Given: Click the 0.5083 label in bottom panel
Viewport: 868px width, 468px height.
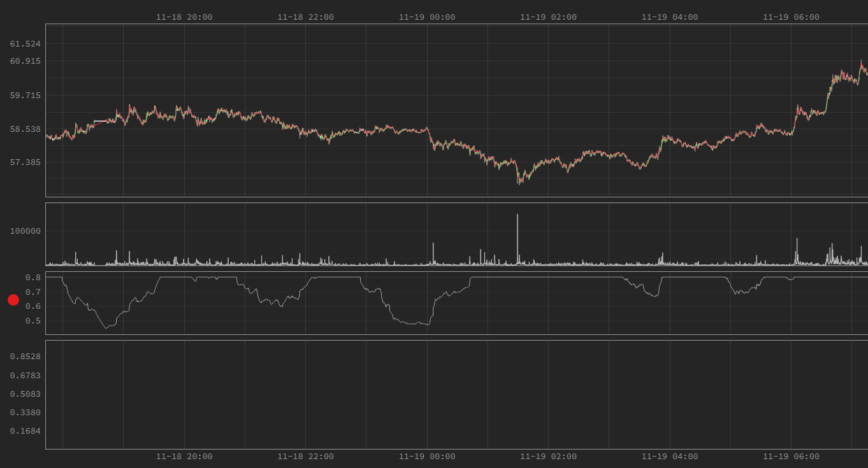Looking at the screenshot, I should click(x=25, y=394).
